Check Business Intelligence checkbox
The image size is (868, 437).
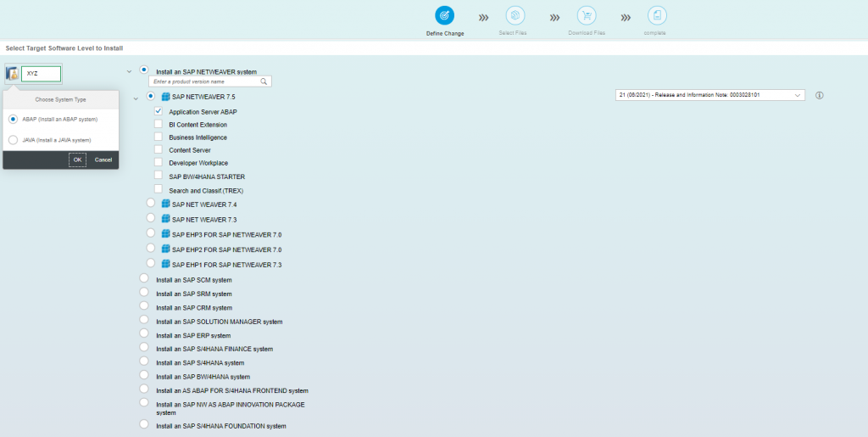pyautogui.click(x=159, y=137)
